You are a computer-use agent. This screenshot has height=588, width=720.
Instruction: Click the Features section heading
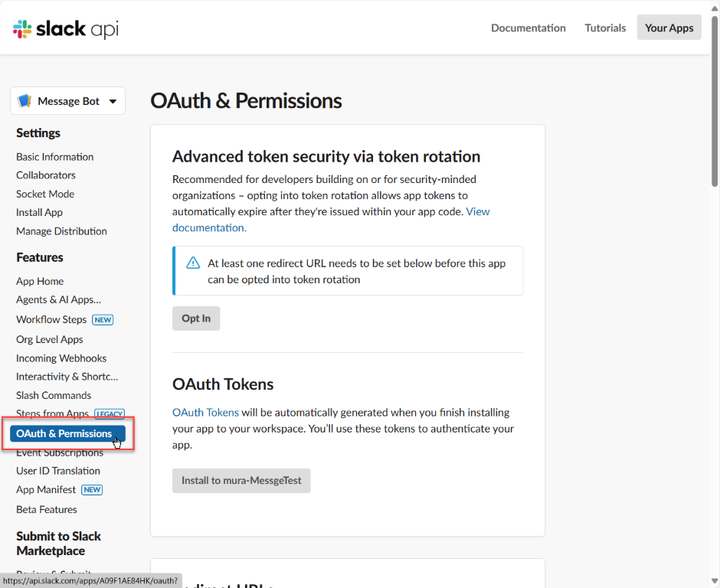coord(40,257)
